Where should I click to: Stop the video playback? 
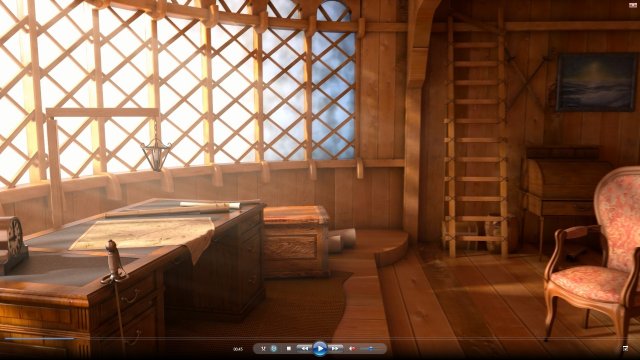[289, 349]
